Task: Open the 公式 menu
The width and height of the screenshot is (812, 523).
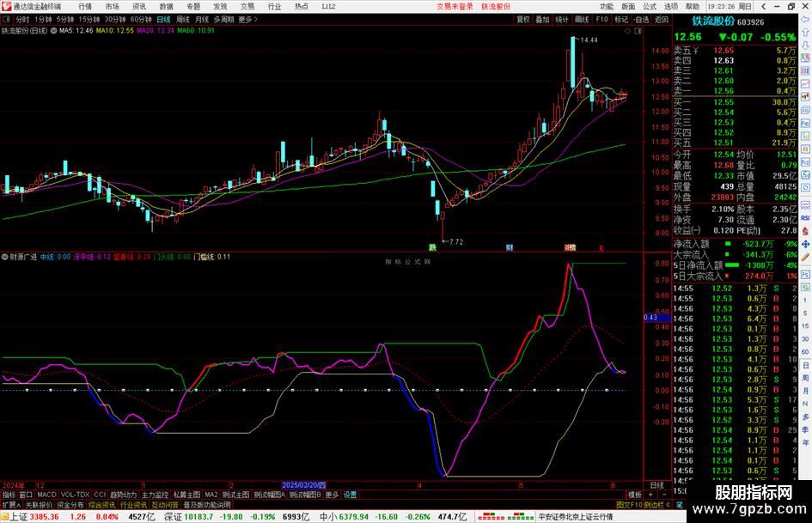Action: 650,6
